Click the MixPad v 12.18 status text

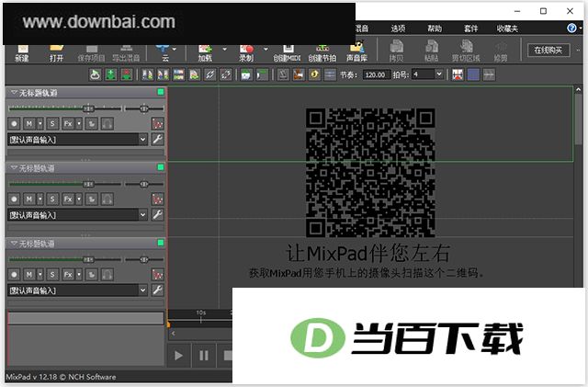(62, 377)
